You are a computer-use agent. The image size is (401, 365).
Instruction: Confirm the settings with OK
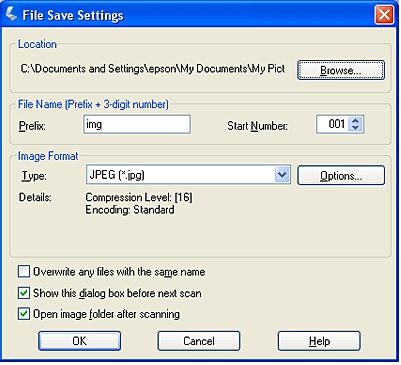point(79,341)
